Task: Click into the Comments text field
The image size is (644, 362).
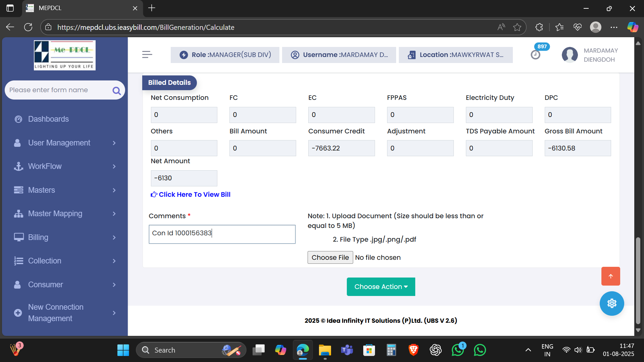Action: click(x=222, y=234)
